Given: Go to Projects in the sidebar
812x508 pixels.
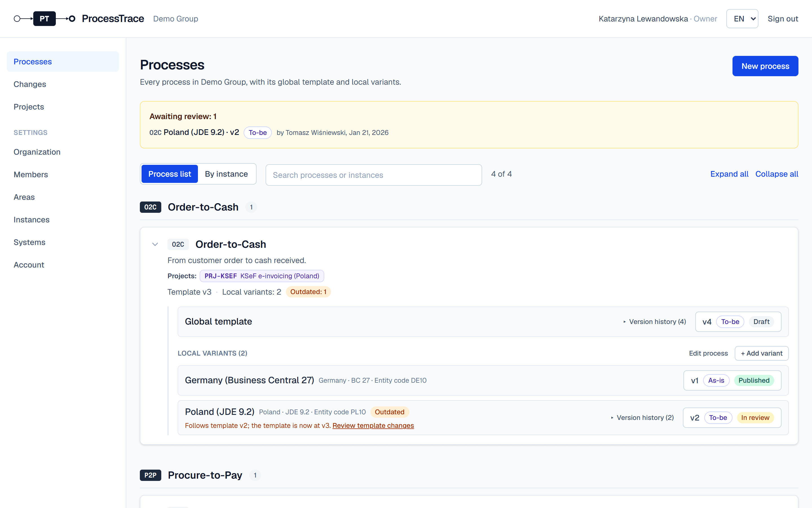Looking at the screenshot, I should point(63,106).
